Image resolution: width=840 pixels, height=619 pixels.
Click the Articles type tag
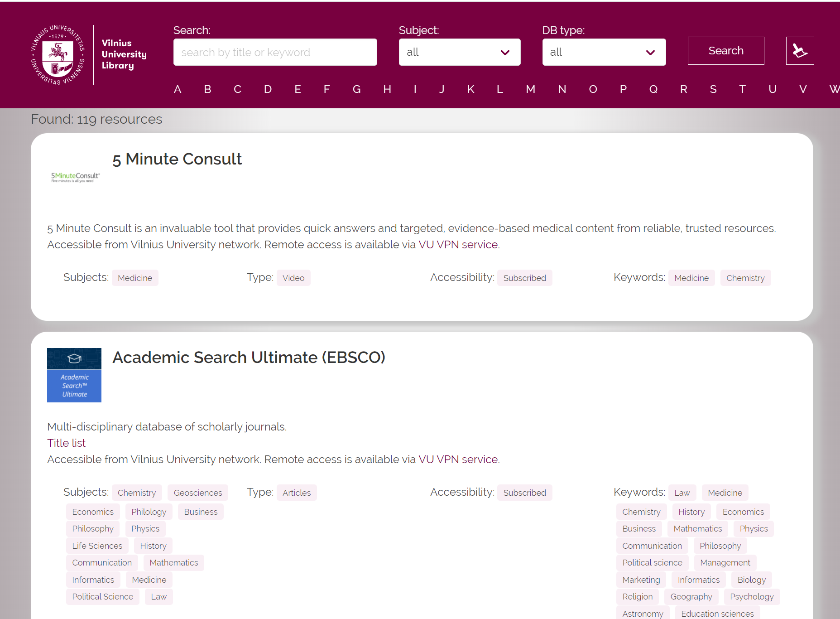point(297,493)
